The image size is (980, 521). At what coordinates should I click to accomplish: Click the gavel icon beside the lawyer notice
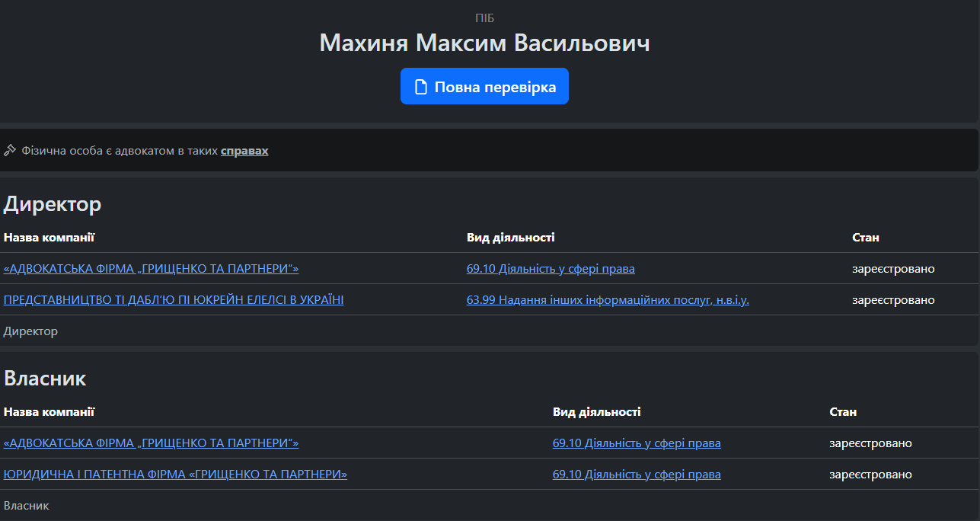point(10,151)
